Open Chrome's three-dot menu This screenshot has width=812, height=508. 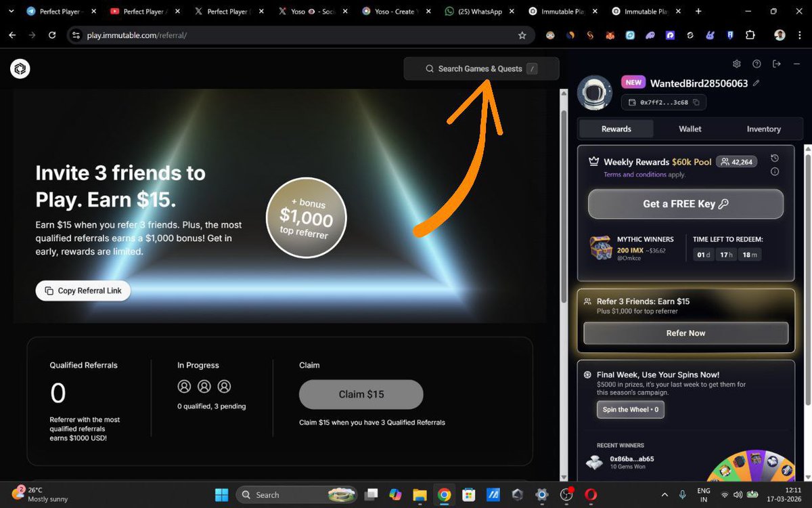tap(800, 35)
